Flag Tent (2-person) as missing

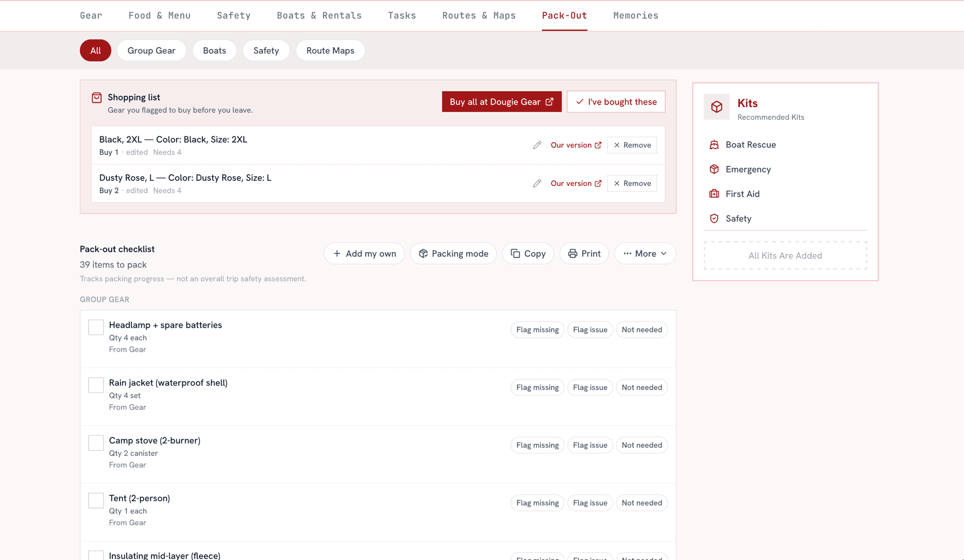click(537, 503)
